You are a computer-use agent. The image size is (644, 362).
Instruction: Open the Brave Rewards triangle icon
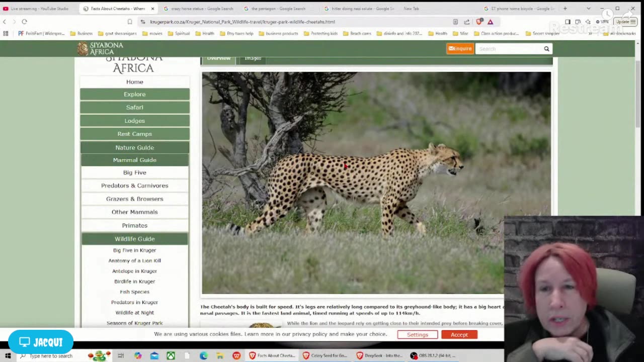[x=490, y=22]
